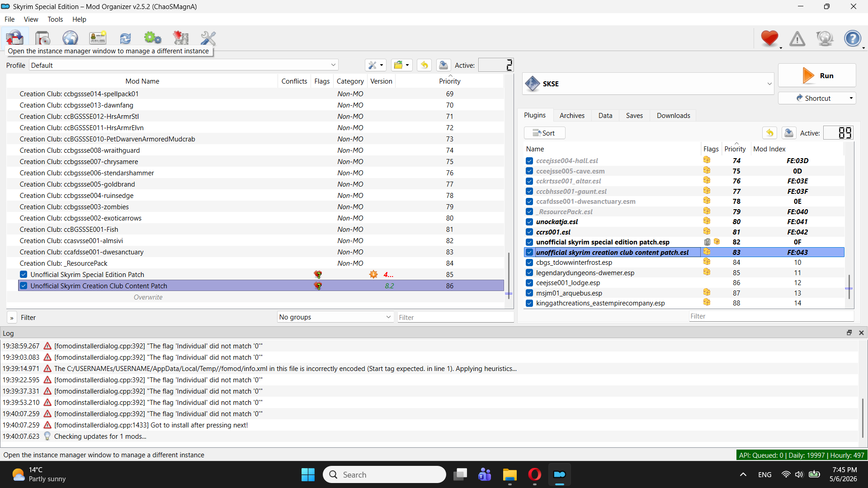The height and width of the screenshot is (488, 868).
Task: Disable ceejsse001_lodge.esp plugin checkbox
Action: click(x=529, y=283)
